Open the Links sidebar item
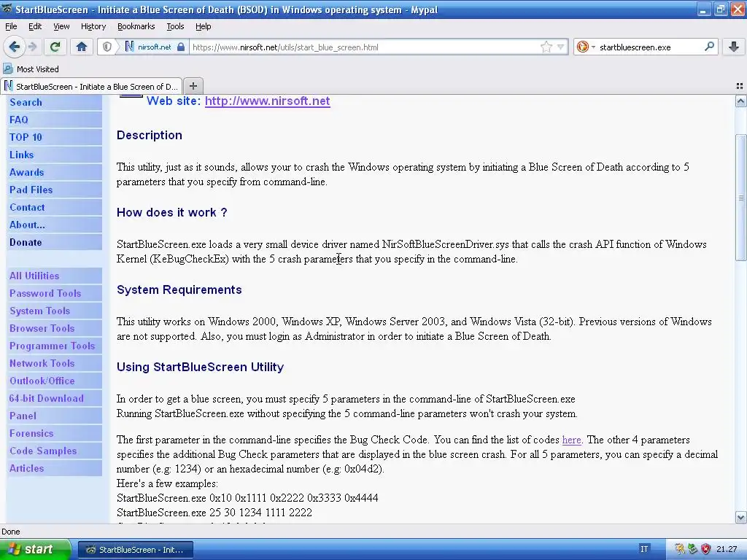The height and width of the screenshot is (560, 747). click(x=21, y=155)
